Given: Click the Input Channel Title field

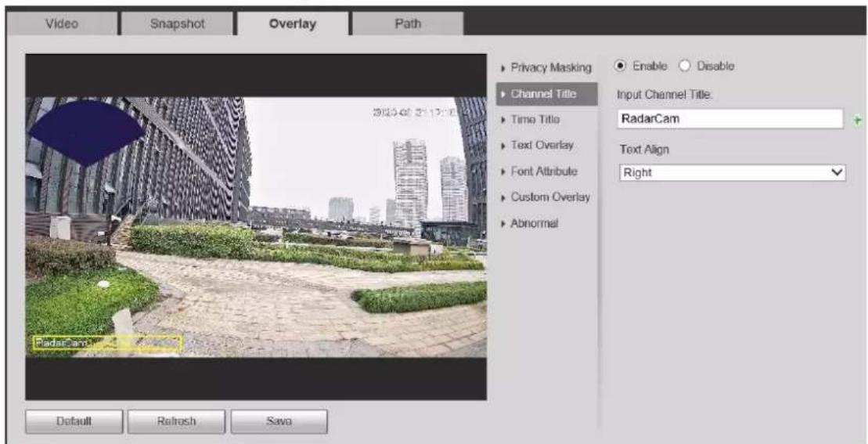Looking at the screenshot, I should pos(730,118).
